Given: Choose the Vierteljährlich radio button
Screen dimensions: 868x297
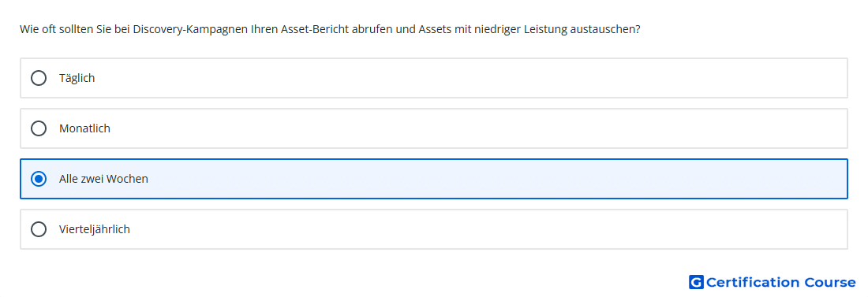Looking at the screenshot, I should pyautogui.click(x=39, y=229).
